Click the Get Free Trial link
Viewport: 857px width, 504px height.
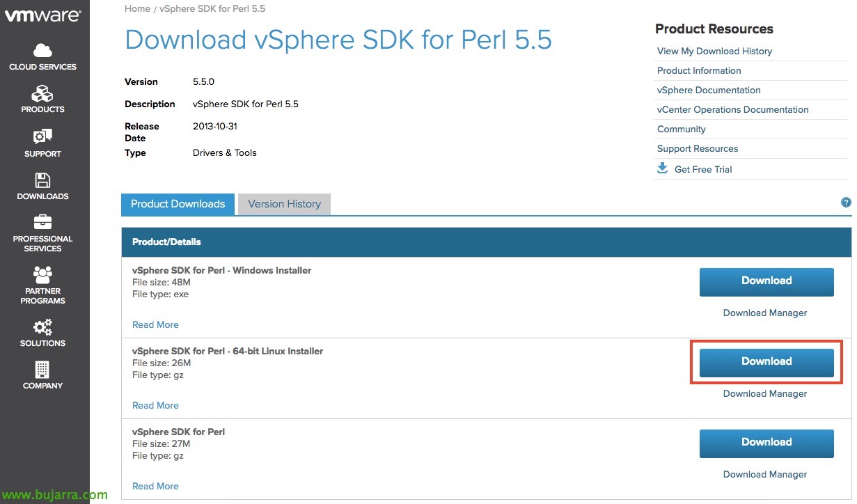coord(703,170)
